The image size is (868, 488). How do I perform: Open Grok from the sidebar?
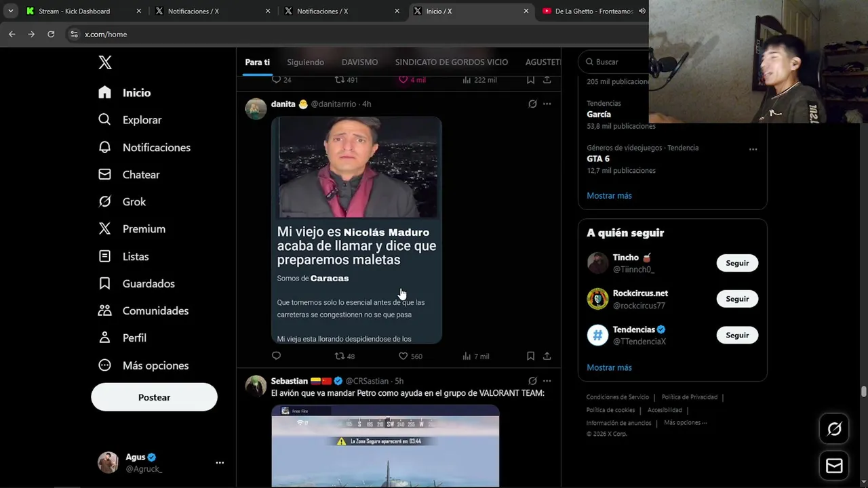coord(122,201)
